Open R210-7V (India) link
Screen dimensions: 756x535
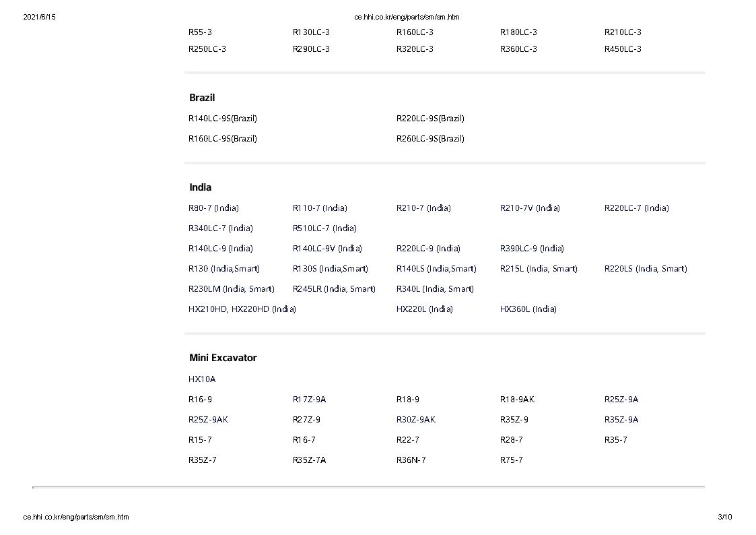pyautogui.click(x=530, y=208)
